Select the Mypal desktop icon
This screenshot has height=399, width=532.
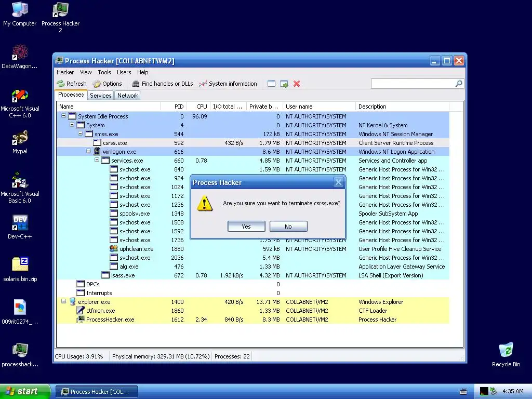click(x=20, y=142)
